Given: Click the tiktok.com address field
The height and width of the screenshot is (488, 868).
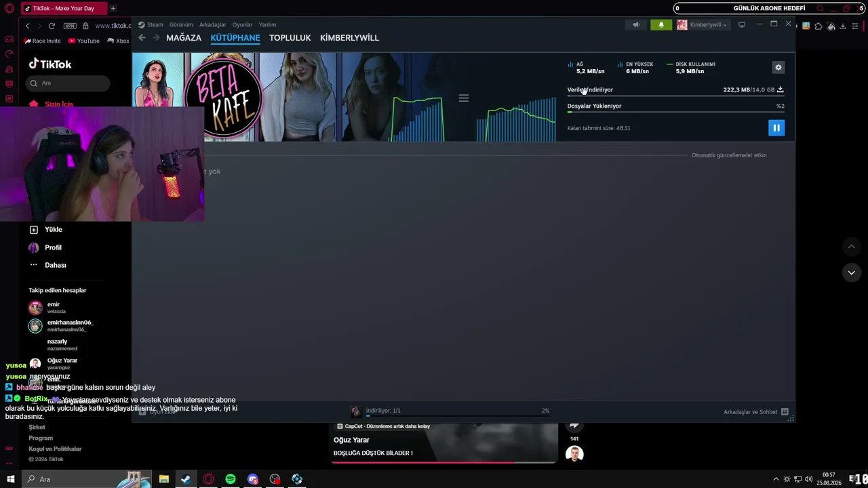Looking at the screenshot, I should 112,26.
